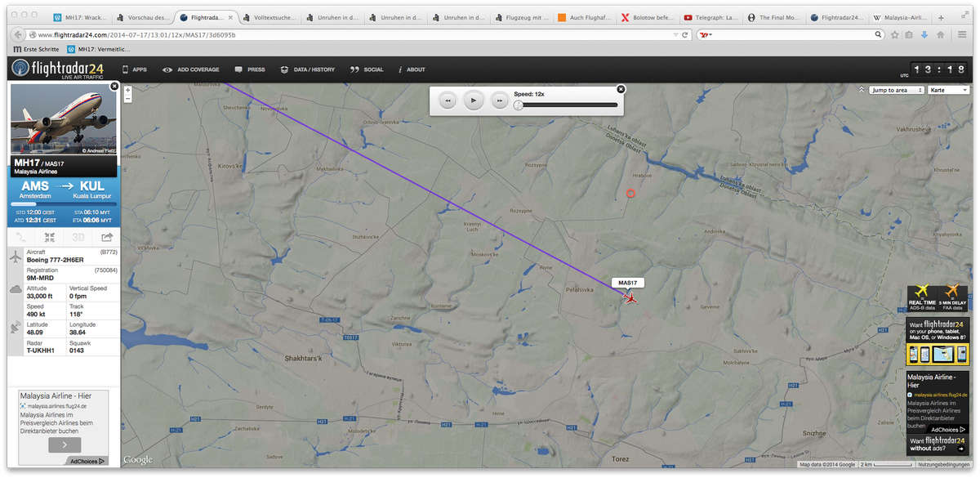This screenshot has width=980, height=478.
Task: Zoom out on the map
Action: coord(128,99)
